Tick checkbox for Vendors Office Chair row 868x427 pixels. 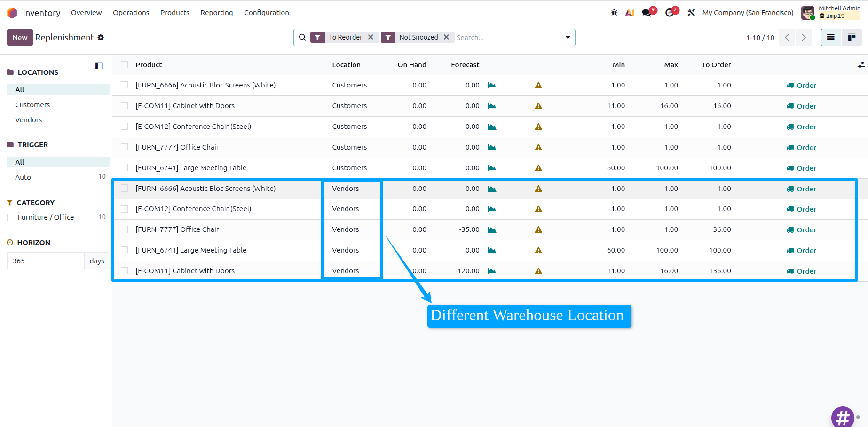124,229
